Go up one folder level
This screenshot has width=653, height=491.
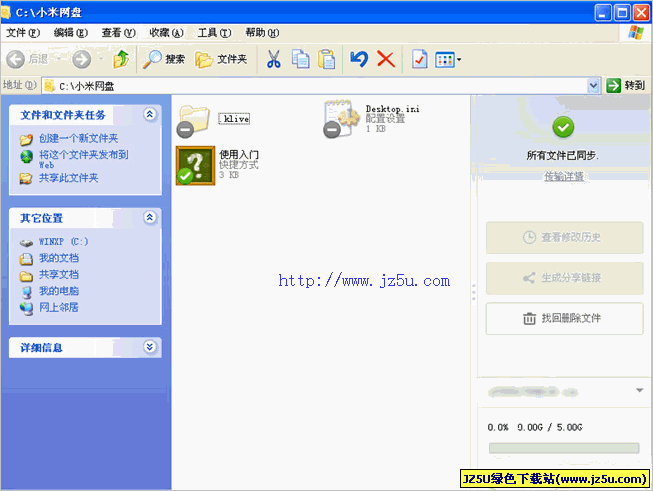point(121,59)
